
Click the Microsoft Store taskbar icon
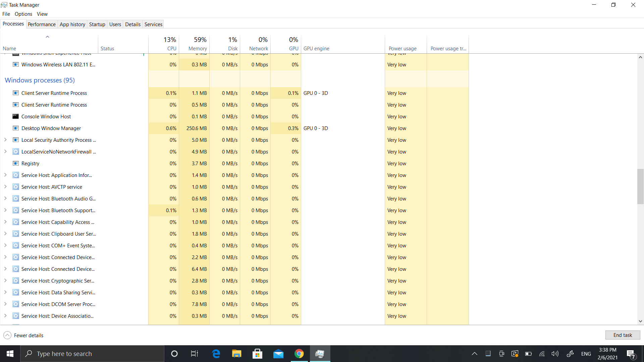257,354
